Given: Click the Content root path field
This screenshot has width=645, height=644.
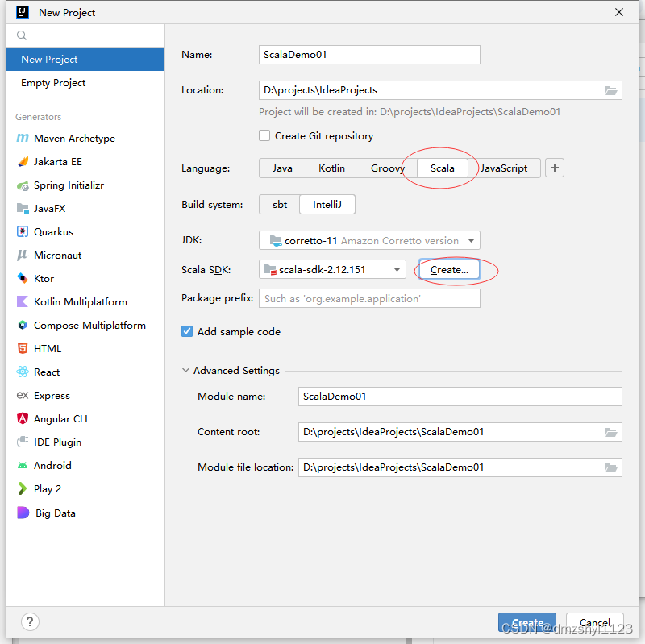Looking at the screenshot, I should [451, 432].
